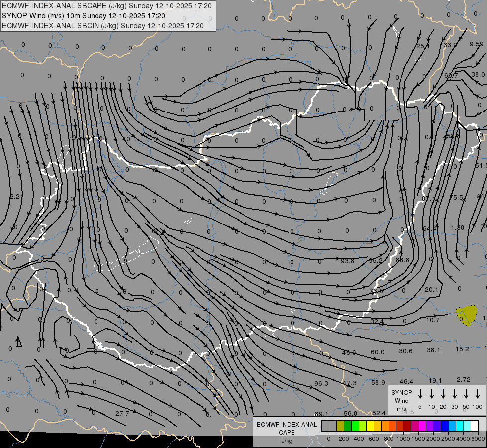Click the 46.4 value on the map
The image size is (487, 448).
(x=406, y=381)
